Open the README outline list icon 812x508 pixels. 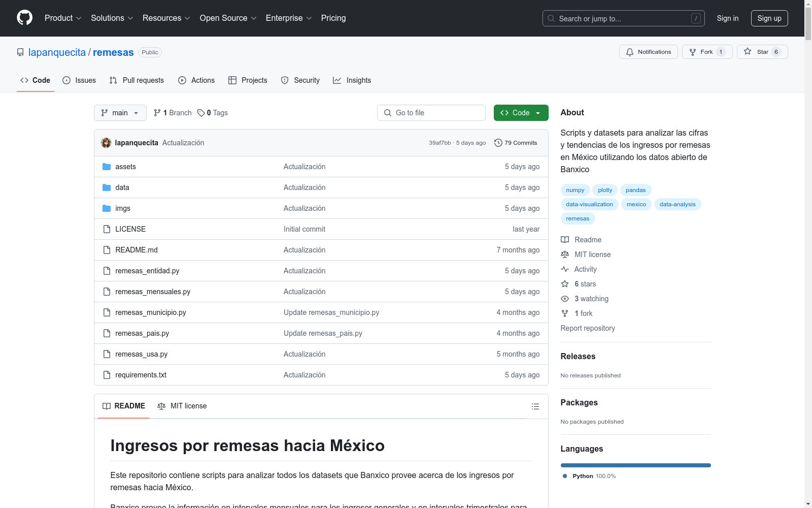[x=535, y=406]
